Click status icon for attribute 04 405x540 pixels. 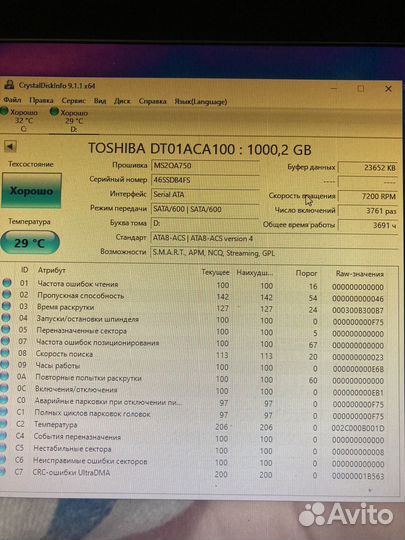tap(6, 318)
